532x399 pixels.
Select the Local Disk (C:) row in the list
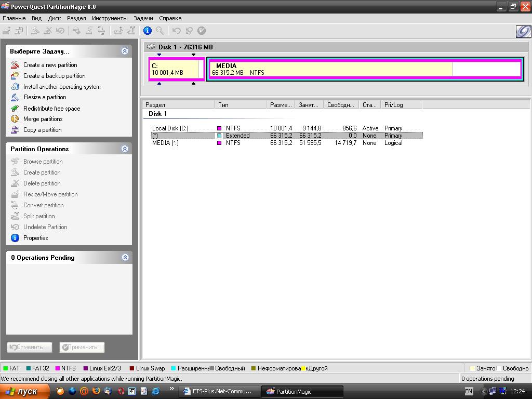click(170, 128)
